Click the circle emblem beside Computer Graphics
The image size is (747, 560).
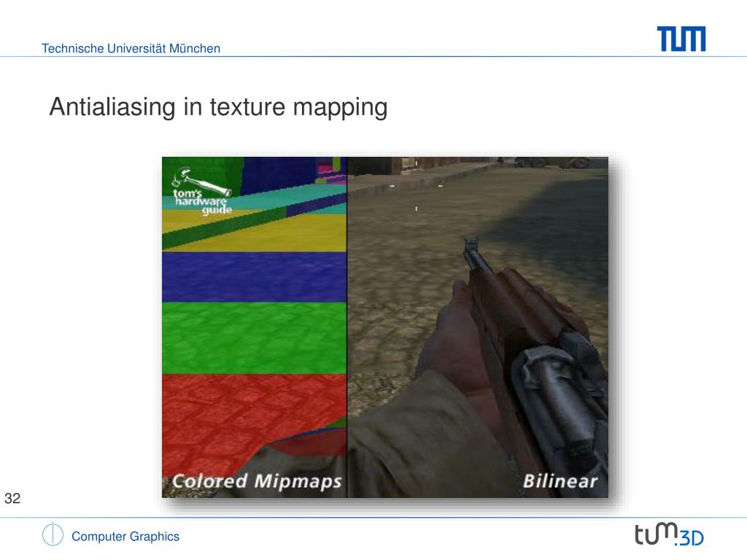pos(53,534)
